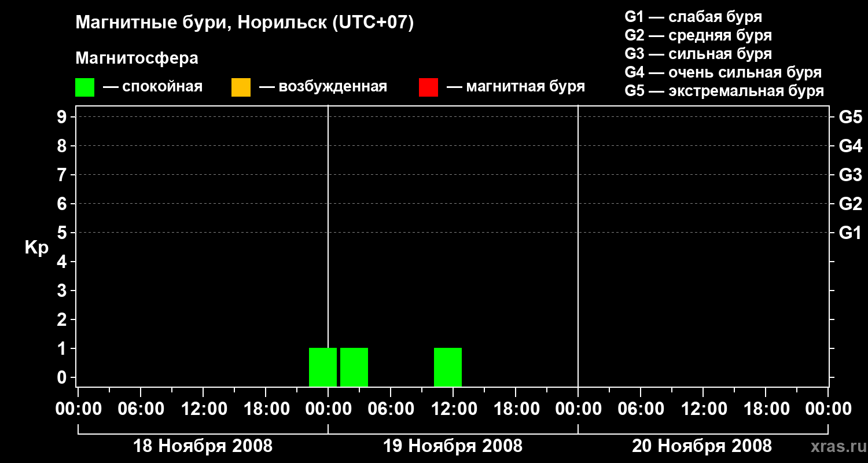Click 'G3 — сильная буря' legend line
Viewport: 868px width, 463px height.
[698, 54]
